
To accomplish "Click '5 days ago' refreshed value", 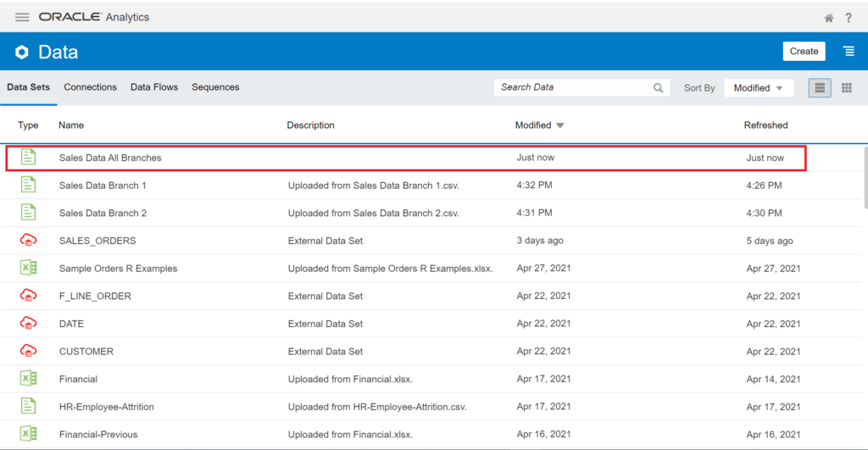I will 770,241.
